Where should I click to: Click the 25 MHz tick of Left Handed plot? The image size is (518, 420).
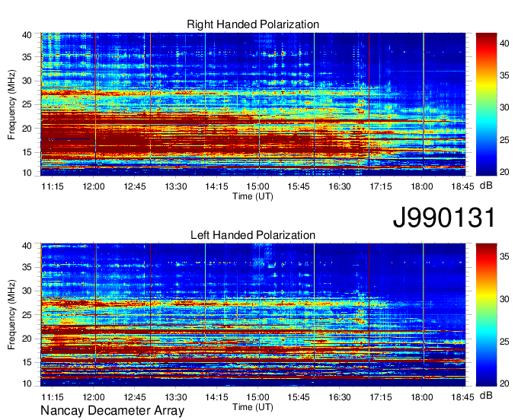[x=27, y=315]
